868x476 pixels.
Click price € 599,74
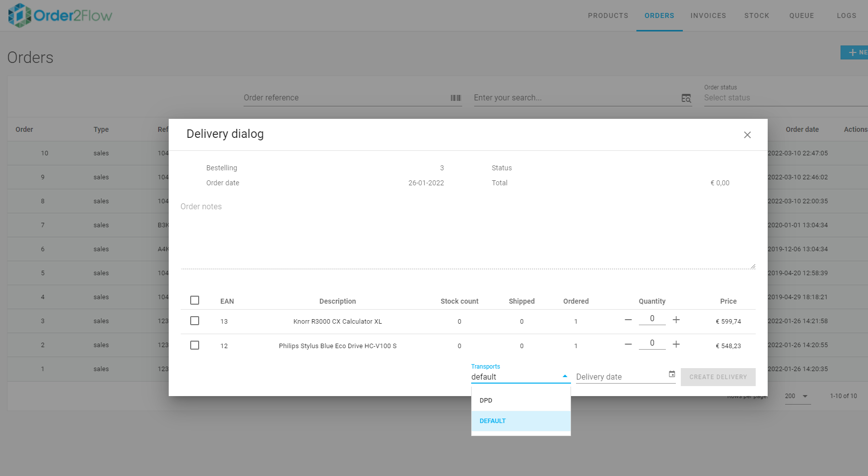pyautogui.click(x=728, y=322)
